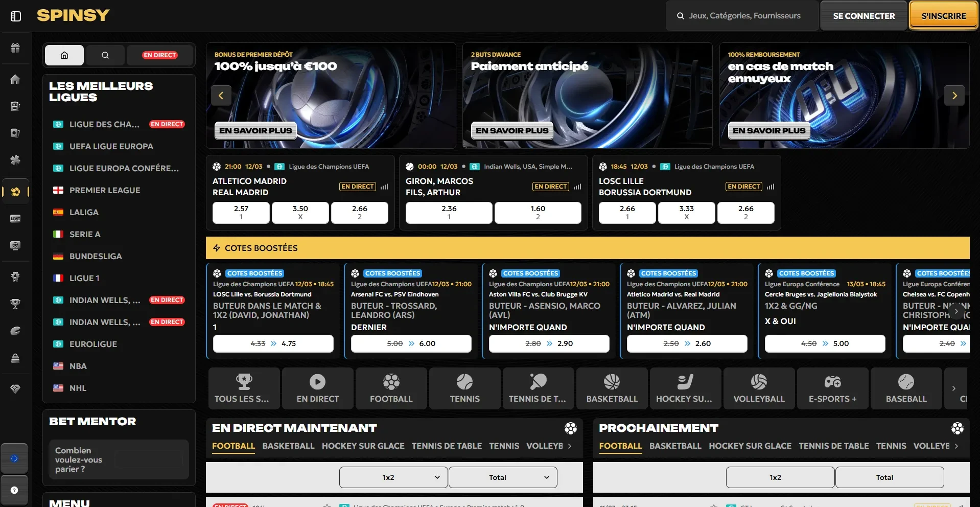Open the 1x2 market dropdown
The image size is (980, 507).
pyautogui.click(x=392, y=477)
